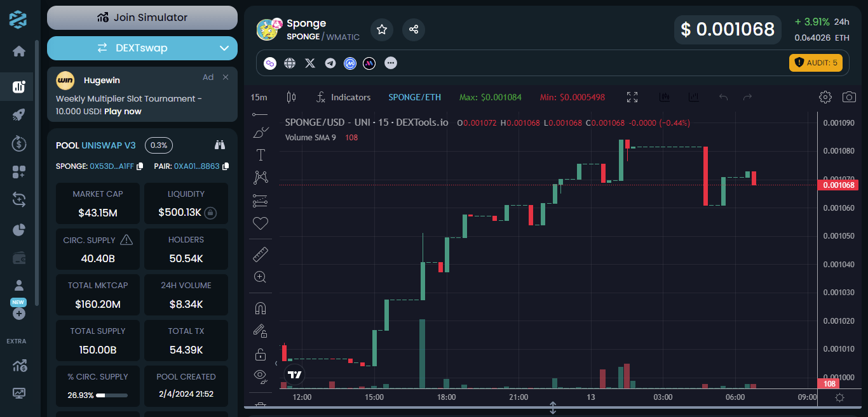
Task: Select the prediction and measurement tool
Action: coord(261,201)
